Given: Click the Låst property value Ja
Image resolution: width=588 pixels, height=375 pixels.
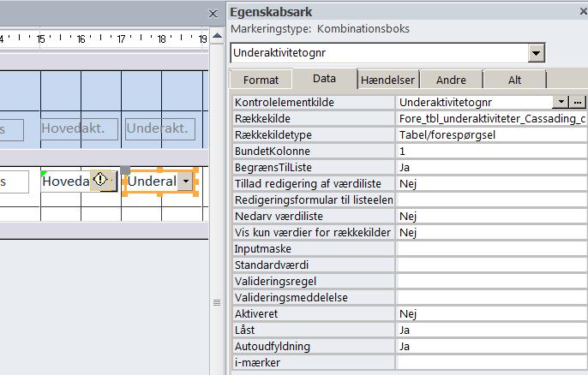Looking at the screenshot, I should coord(490,330).
